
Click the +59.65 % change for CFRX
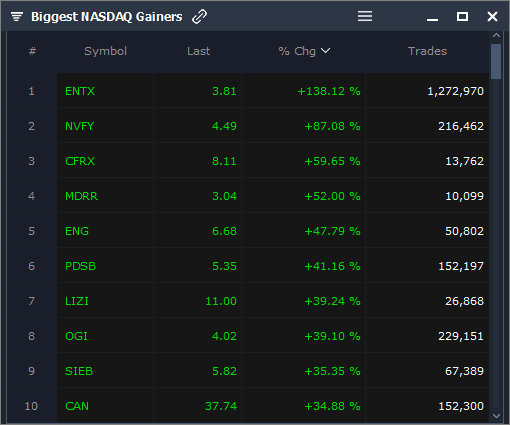tap(332, 161)
